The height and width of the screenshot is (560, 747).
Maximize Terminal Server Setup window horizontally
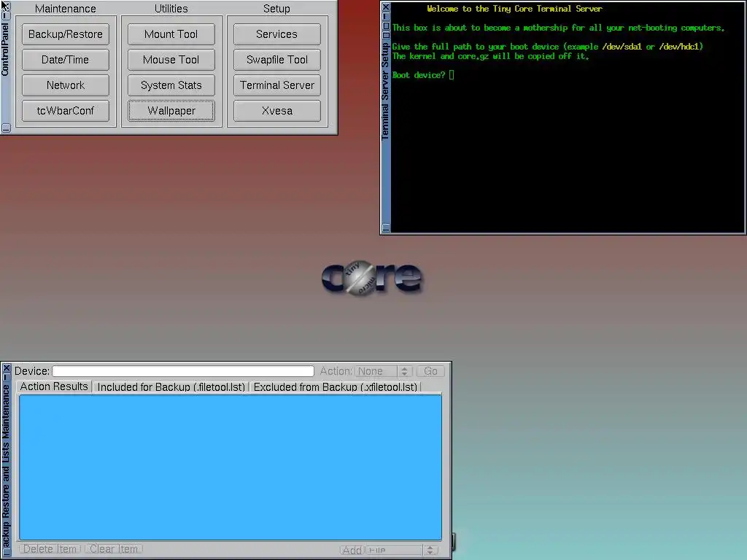click(x=386, y=35)
